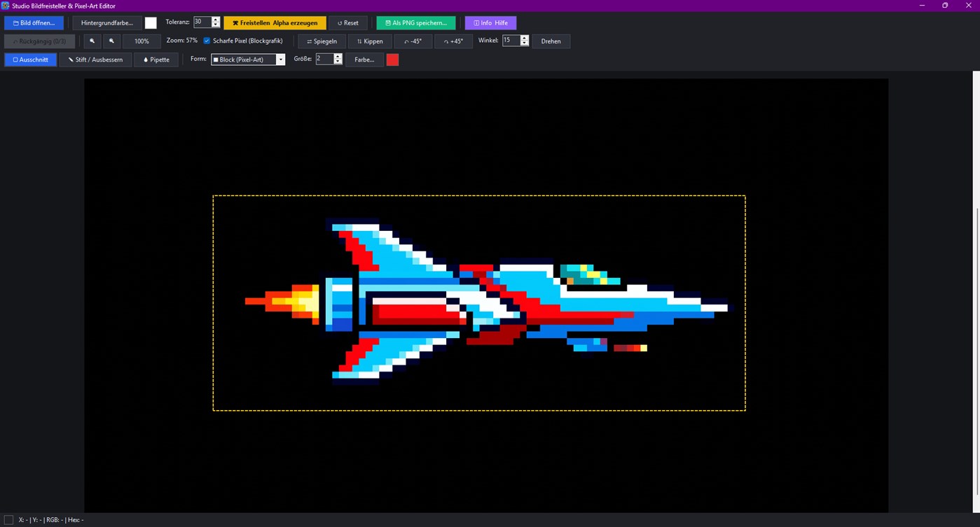Click the Drehen button
The width and height of the screenshot is (980, 527).
(x=551, y=41)
